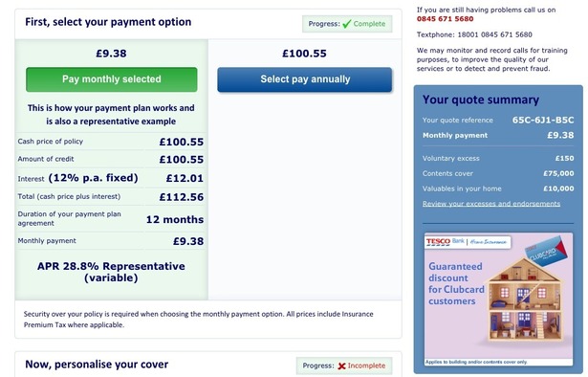588x377 pixels.
Task: Choose the Select pay annually button
Action: (305, 79)
